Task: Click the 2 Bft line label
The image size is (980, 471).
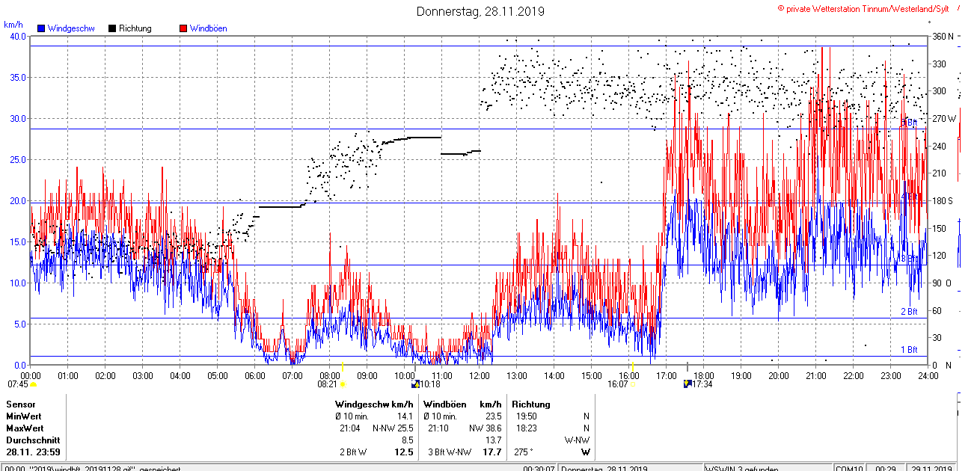Action: point(909,312)
